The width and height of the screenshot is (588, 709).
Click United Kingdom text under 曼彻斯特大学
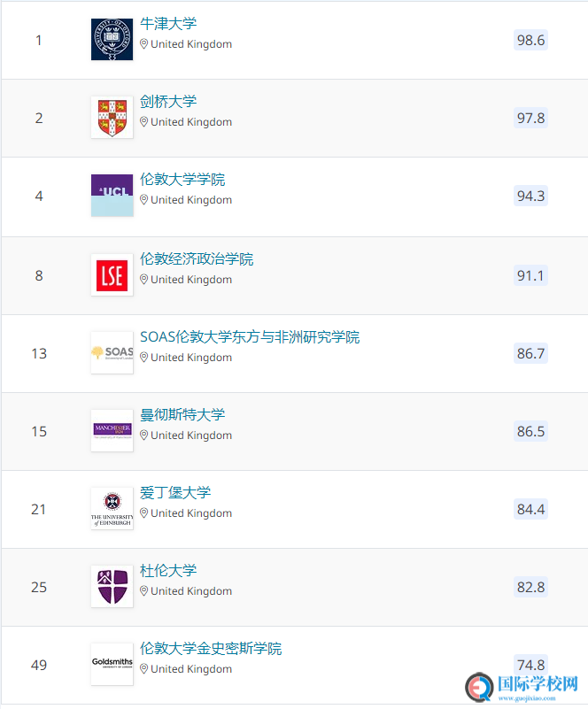point(191,435)
